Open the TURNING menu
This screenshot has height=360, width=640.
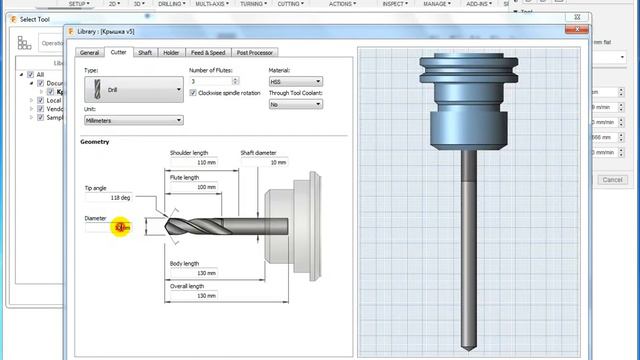tap(253, 4)
